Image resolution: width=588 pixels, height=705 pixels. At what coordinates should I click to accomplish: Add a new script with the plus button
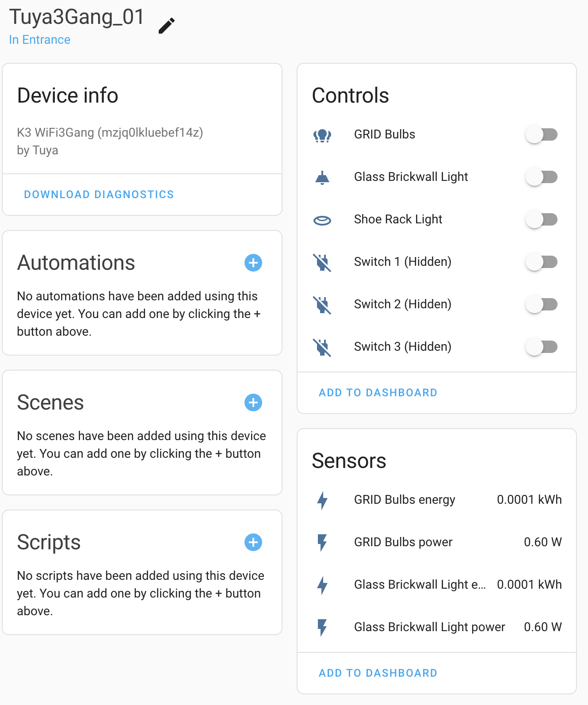coord(253,542)
